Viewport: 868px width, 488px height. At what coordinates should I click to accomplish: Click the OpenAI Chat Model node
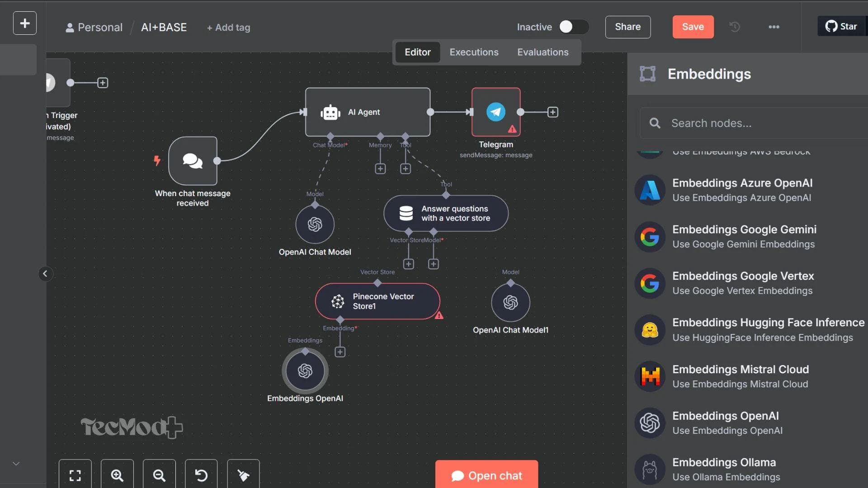315,224
